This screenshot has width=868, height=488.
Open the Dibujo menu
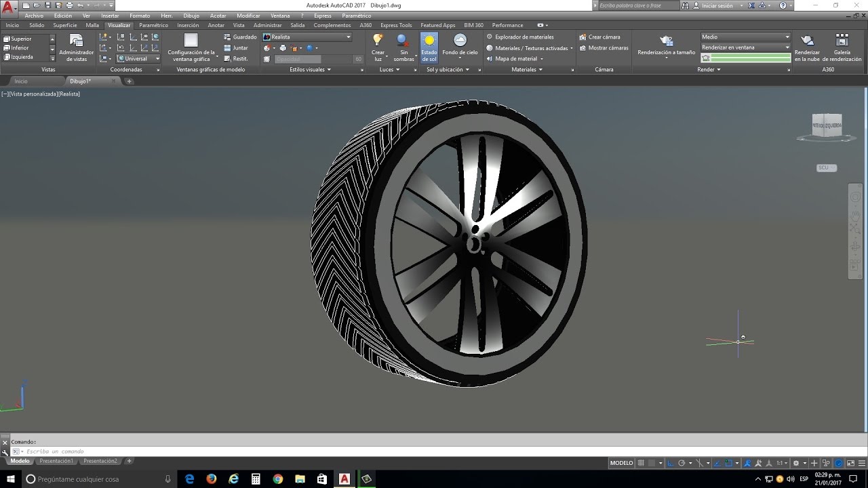[x=191, y=16]
